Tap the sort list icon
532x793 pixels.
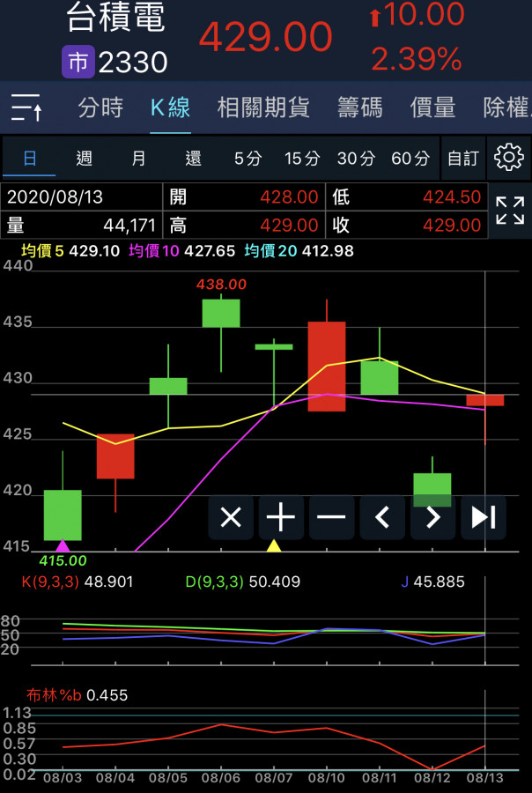pyautogui.click(x=27, y=107)
